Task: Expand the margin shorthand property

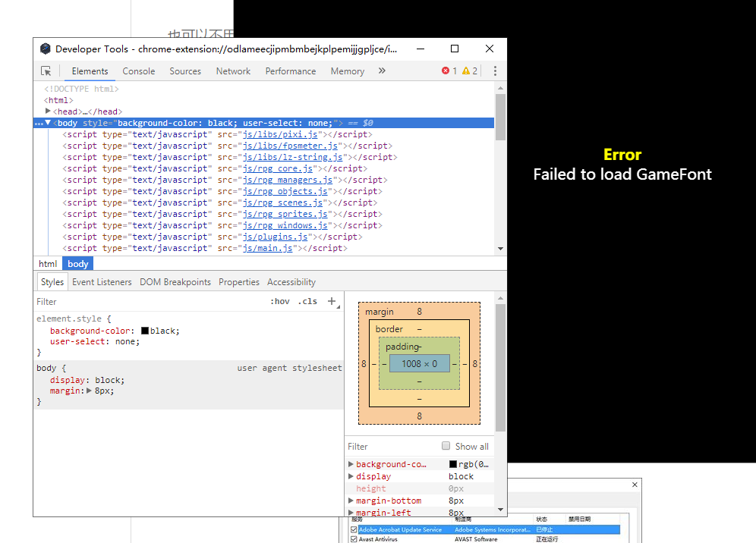Action: click(90, 391)
